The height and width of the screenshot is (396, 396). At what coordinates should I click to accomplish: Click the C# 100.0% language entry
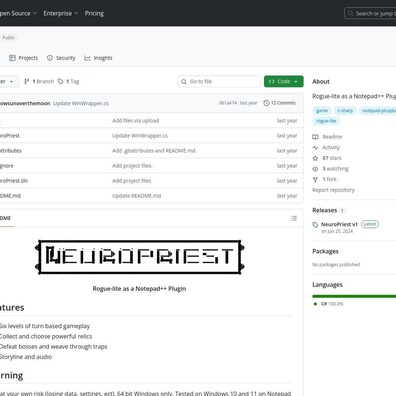[x=329, y=304]
